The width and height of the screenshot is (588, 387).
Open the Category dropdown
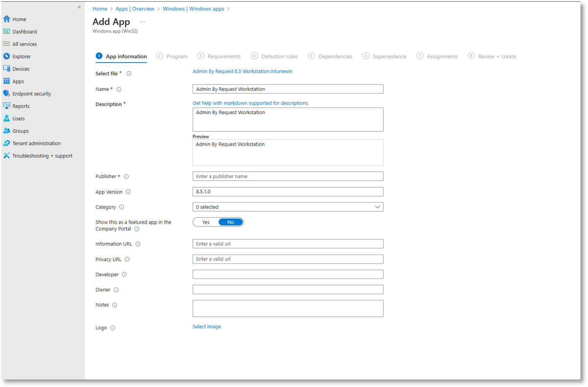tap(288, 207)
